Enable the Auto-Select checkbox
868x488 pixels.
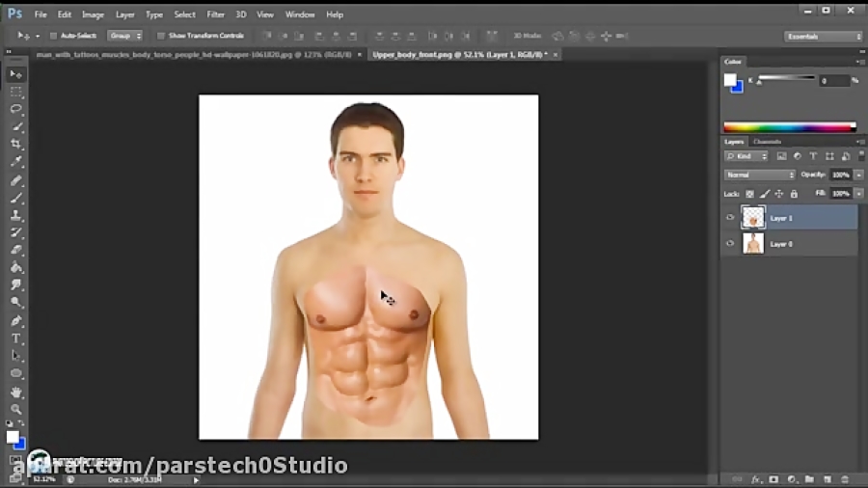click(53, 36)
